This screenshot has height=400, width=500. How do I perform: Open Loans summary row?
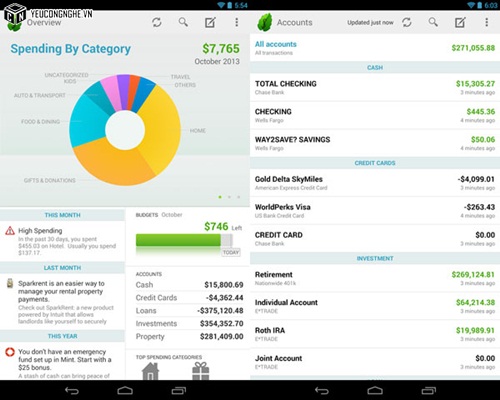[x=189, y=311]
